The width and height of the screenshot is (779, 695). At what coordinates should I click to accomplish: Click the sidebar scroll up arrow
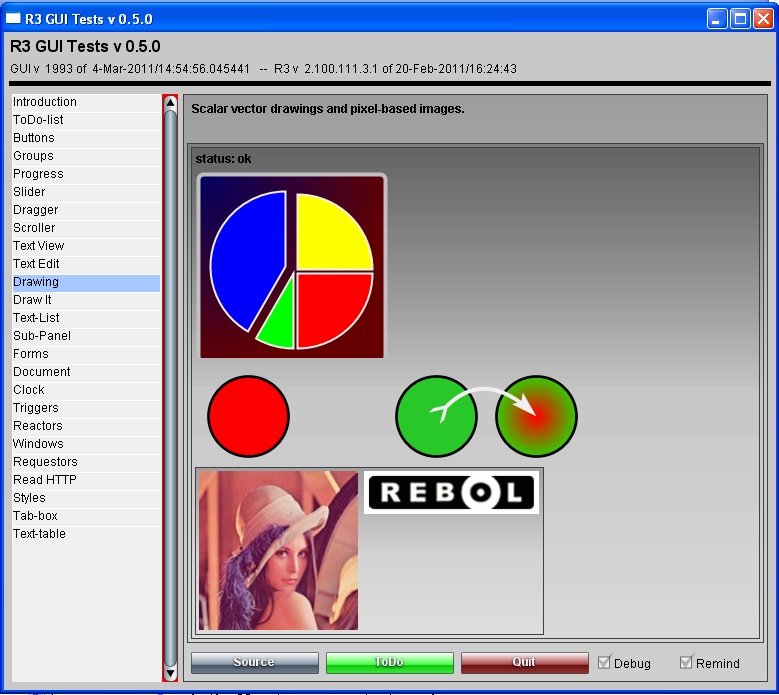tap(170, 103)
